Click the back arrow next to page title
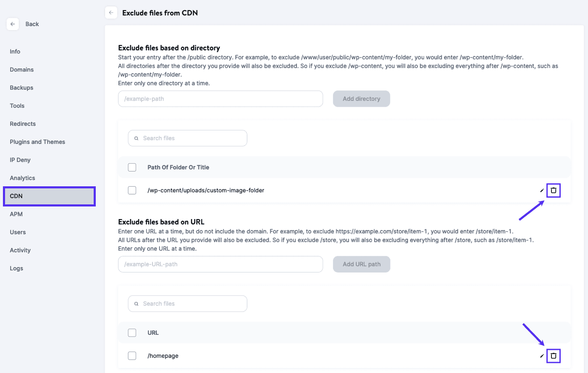588x373 pixels. 111,13
